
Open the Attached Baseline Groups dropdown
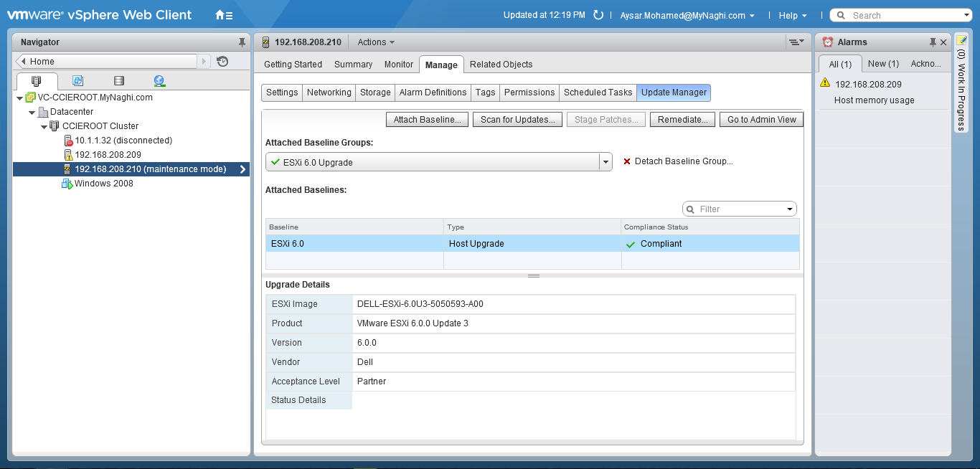coord(606,162)
